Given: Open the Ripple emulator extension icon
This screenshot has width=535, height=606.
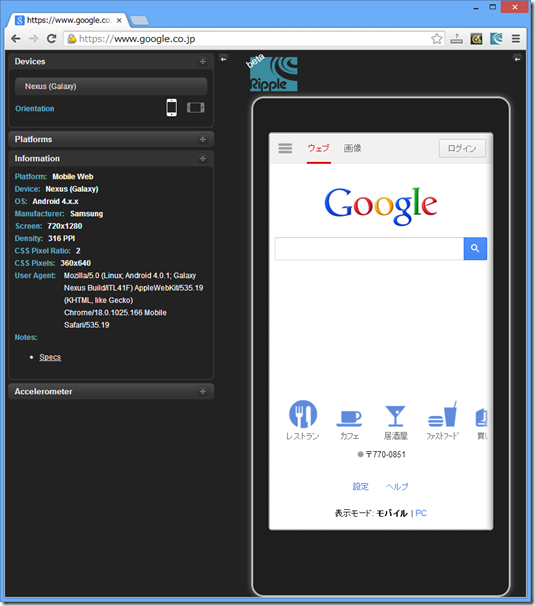Looking at the screenshot, I should (496, 39).
